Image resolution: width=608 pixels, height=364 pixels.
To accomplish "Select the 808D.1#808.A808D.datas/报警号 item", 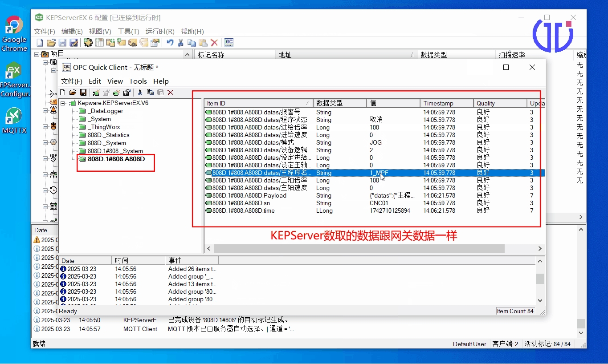I will (374, 113).
